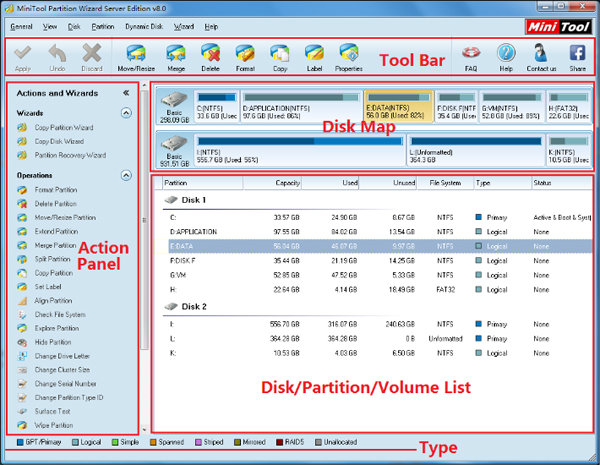The image size is (600, 465).
Task: Sort by the Unused column header
Action: [x=388, y=183]
